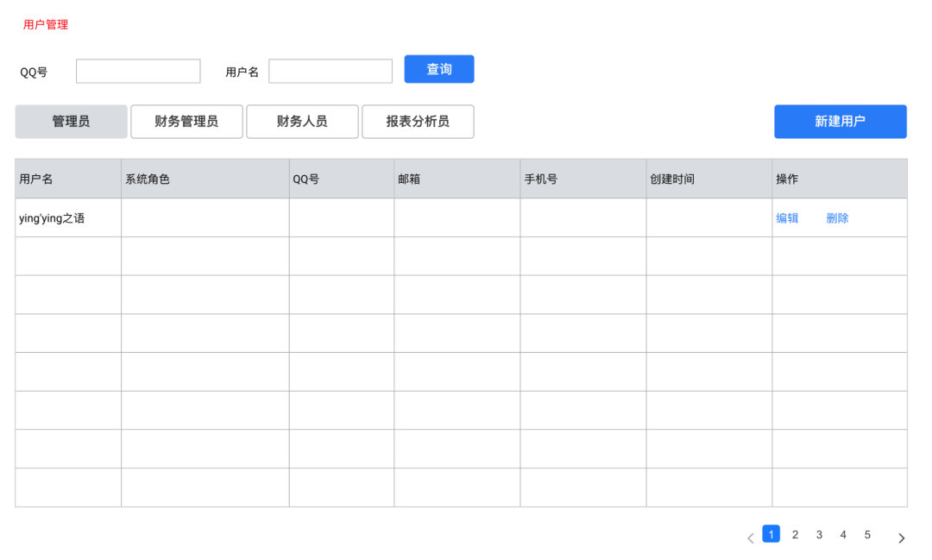This screenshot has height=560, width=932.
Task: Jump to page 4
Action: tap(843, 534)
